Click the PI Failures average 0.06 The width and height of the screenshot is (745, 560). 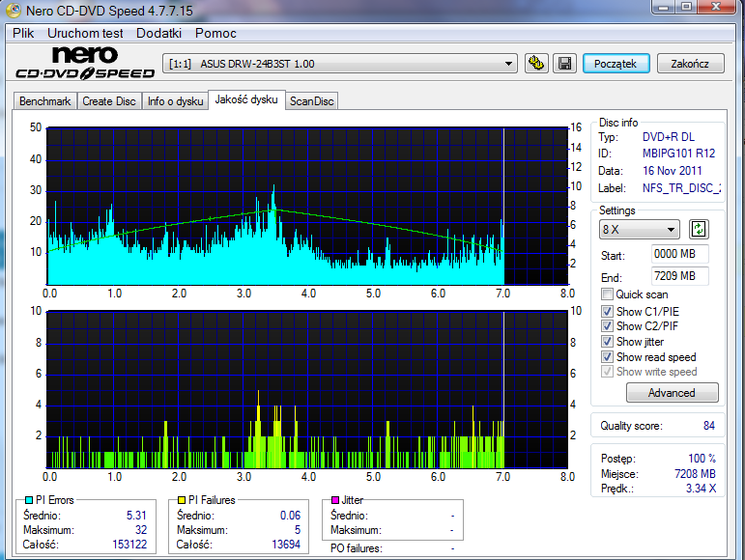point(290,516)
